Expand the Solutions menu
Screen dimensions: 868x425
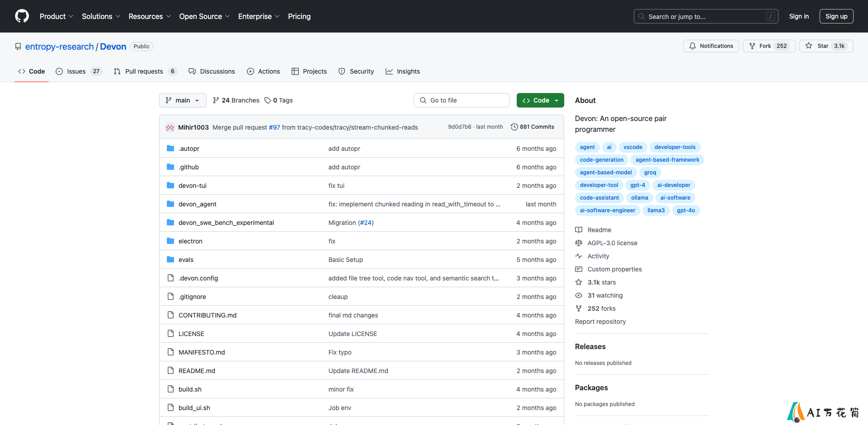click(101, 16)
